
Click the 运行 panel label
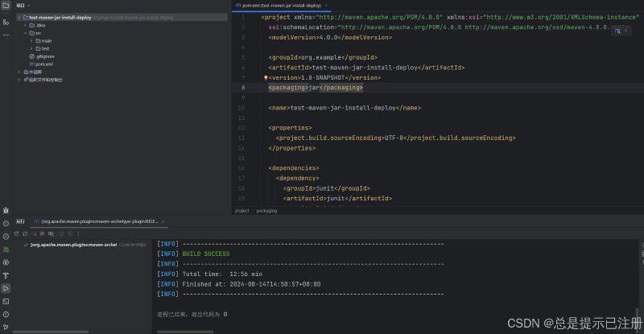coord(21,221)
